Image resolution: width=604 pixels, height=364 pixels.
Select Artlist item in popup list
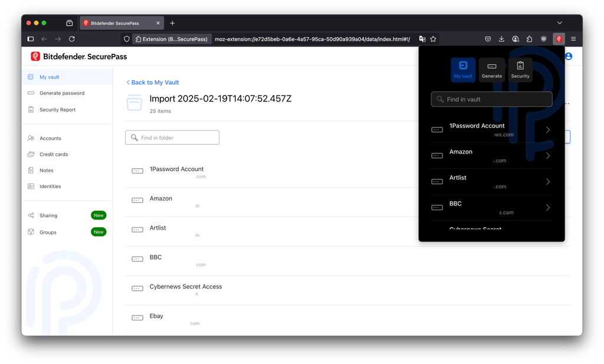point(491,182)
